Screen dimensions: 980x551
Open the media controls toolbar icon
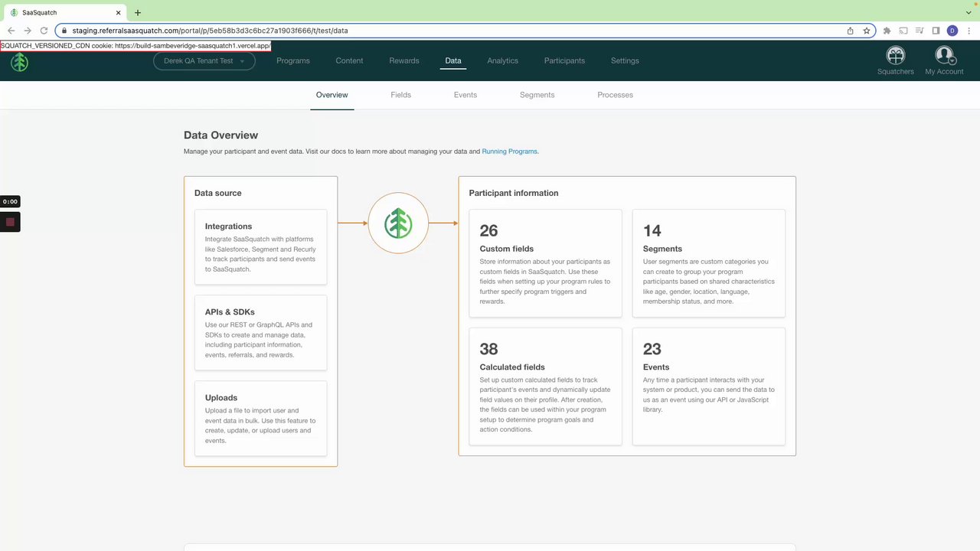click(x=920, y=31)
